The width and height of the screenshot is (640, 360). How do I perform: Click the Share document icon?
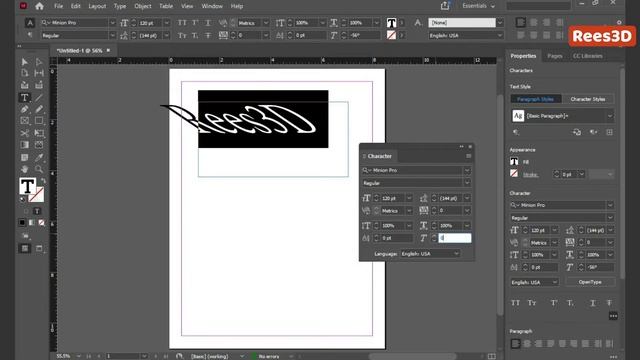pyautogui.click(x=445, y=6)
